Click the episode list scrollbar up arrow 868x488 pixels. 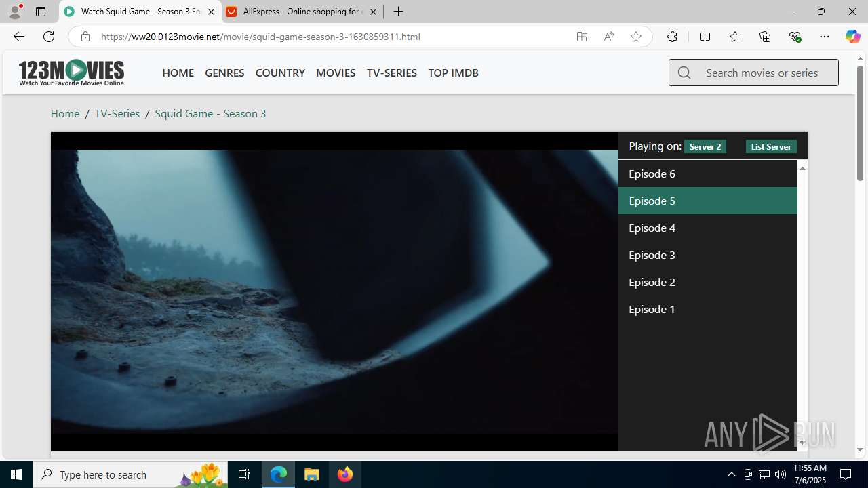(802, 167)
